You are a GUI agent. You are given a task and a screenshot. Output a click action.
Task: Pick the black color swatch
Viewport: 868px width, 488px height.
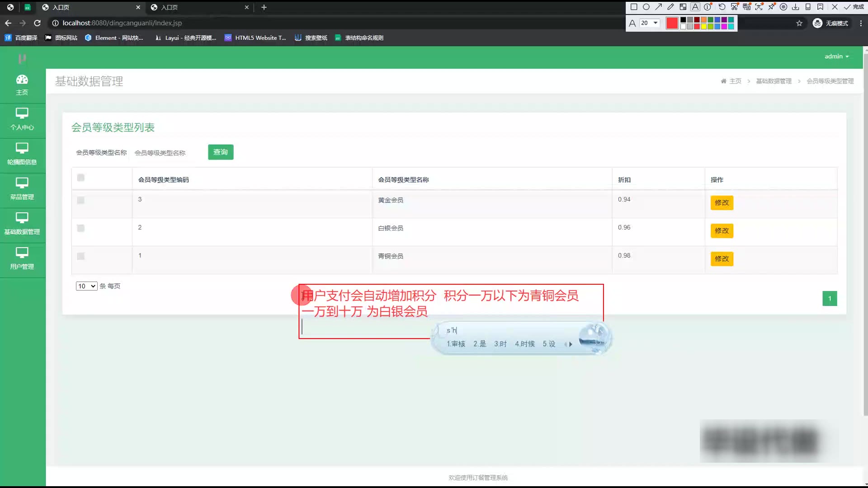(x=683, y=20)
